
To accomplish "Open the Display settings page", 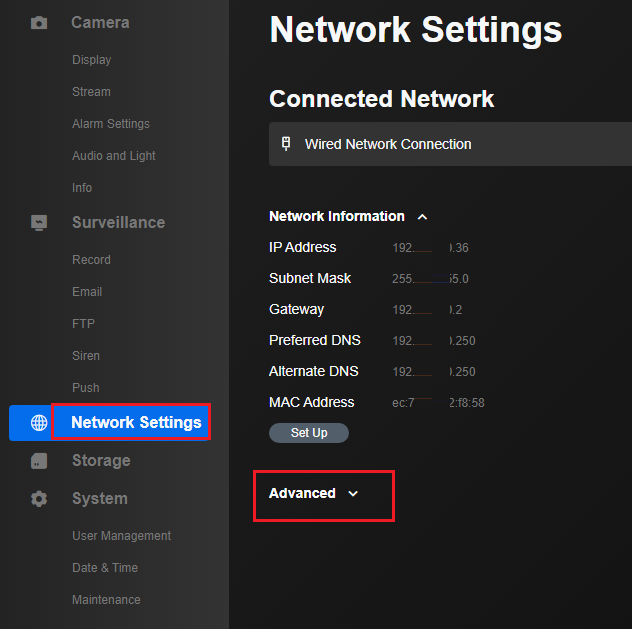I will pyautogui.click(x=91, y=60).
